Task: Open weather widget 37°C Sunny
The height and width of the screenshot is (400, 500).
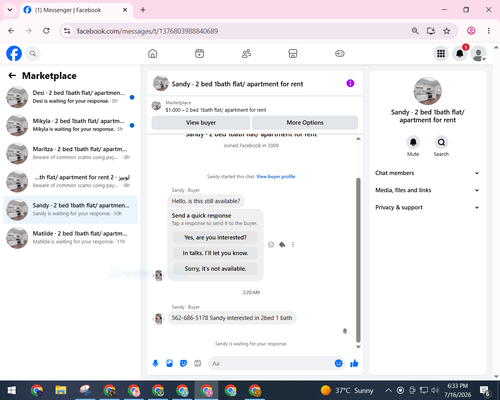Action: click(x=347, y=390)
